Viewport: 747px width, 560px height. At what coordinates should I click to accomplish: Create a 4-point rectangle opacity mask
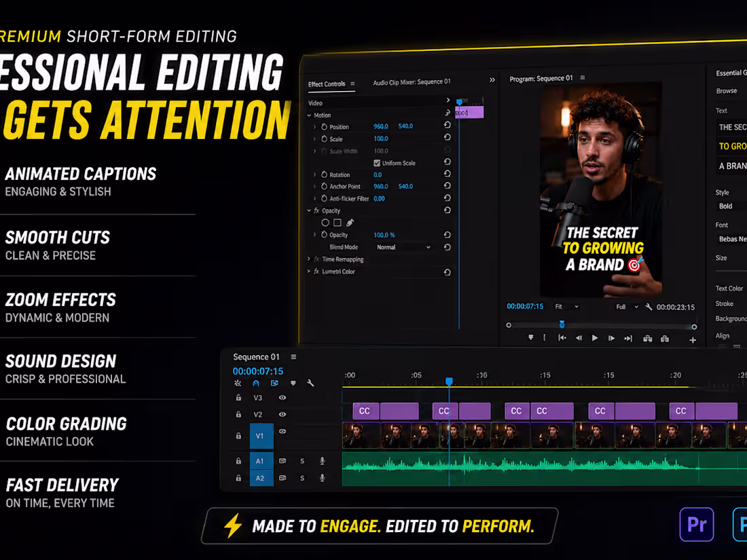[x=338, y=223]
